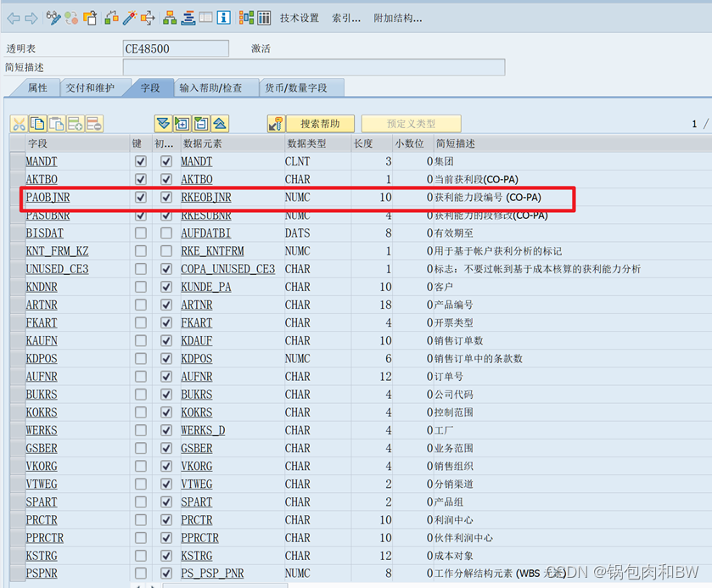The image size is (712, 588).
Task: Enable the initial value checkbox for BISDAT
Action: click(x=166, y=233)
